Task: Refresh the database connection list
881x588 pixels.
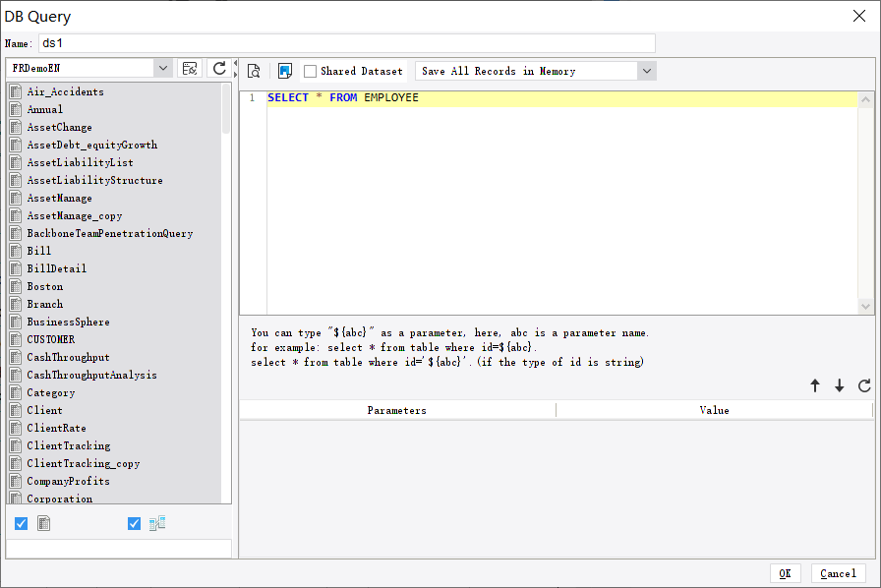Action: tap(217, 70)
